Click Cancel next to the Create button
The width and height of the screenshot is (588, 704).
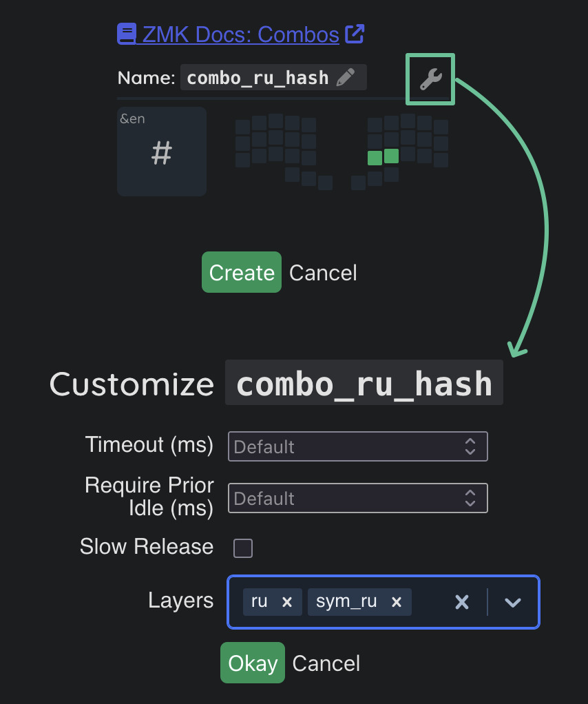pos(323,273)
